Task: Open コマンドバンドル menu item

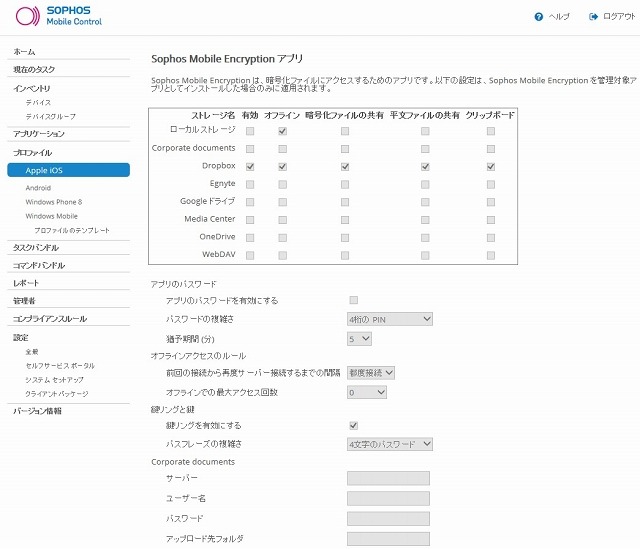Action: 39,265
